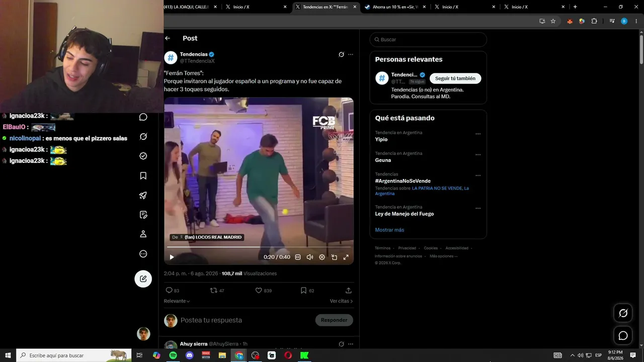This screenshot has width=644, height=362.
Task: Open Windows Start menu
Action: [8, 355]
